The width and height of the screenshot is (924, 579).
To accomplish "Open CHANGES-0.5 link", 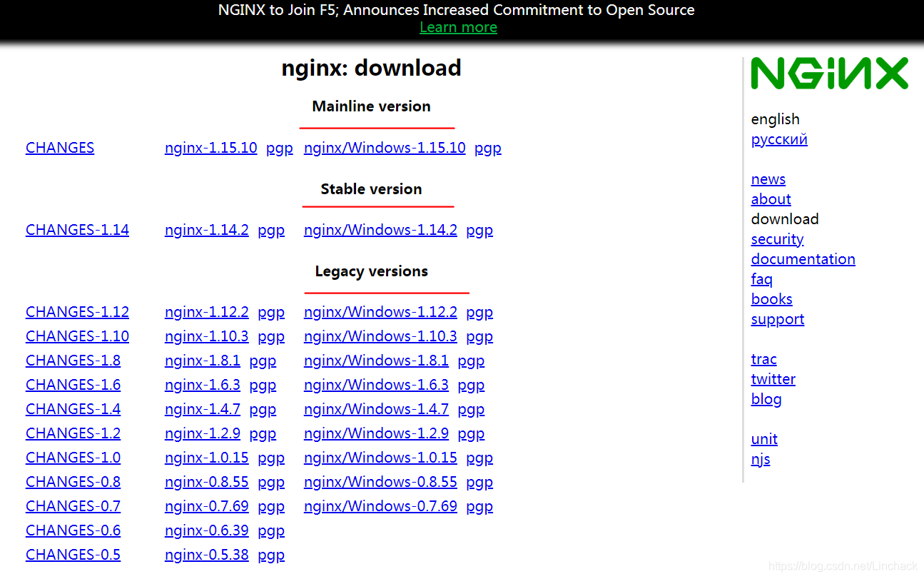I will tap(73, 555).
